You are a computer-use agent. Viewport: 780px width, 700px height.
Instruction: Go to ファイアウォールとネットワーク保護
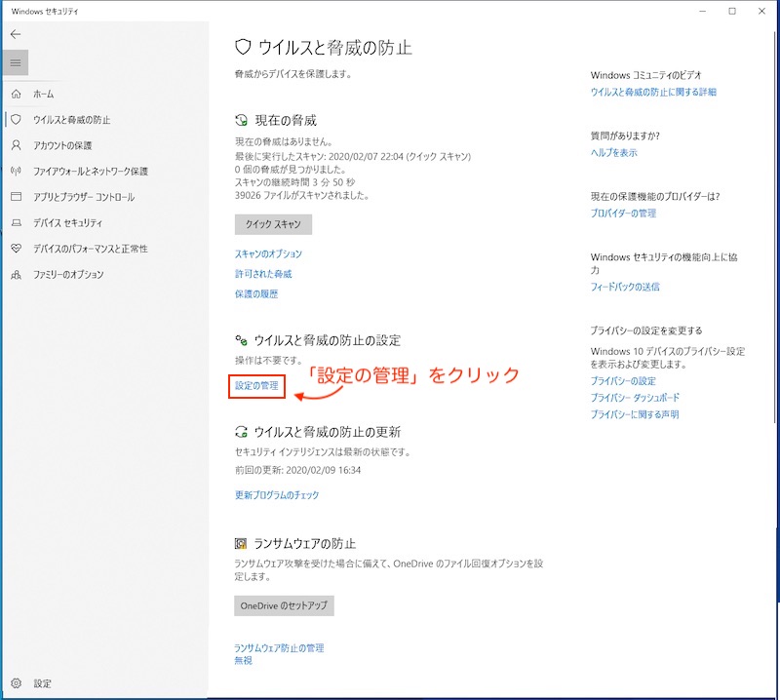click(91, 172)
